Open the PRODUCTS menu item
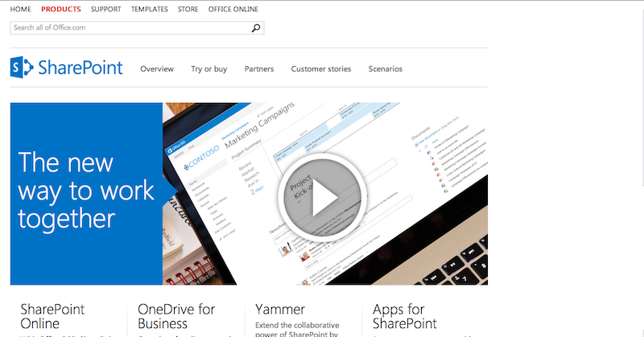644x337 pixels. point(61,9)
